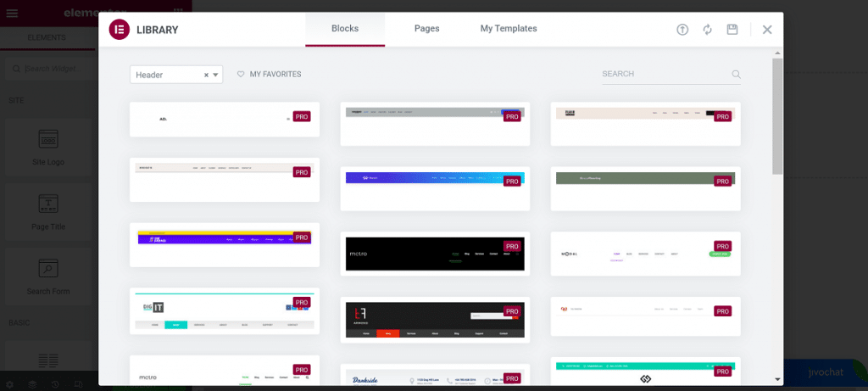Open the purple gradient header template
Image resolution: width=868 pixels, height=391 pixels.
[435, 188]
